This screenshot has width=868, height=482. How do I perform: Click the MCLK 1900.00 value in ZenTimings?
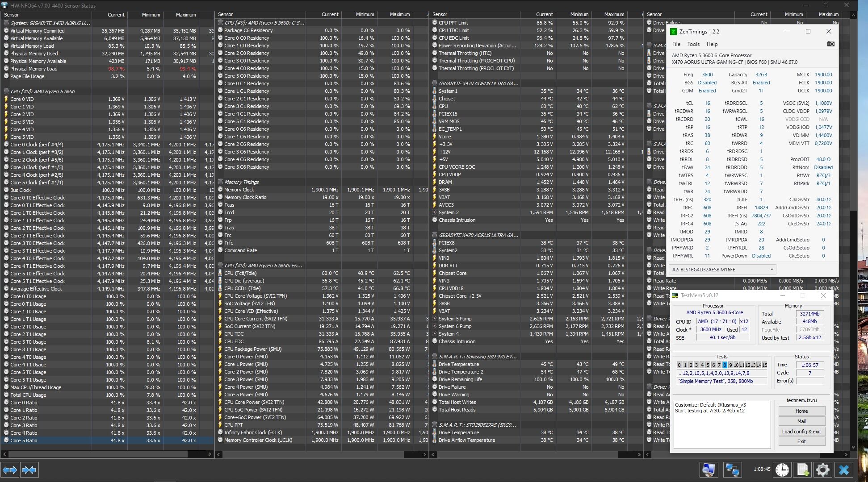pos(823,75)
